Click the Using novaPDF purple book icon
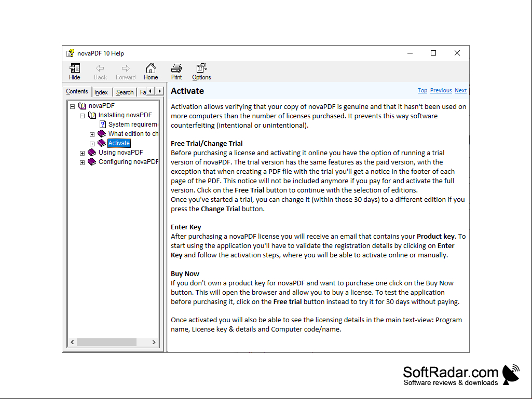Image resolution: width=532 pixels, height=399 pixels. coord(92,153)
